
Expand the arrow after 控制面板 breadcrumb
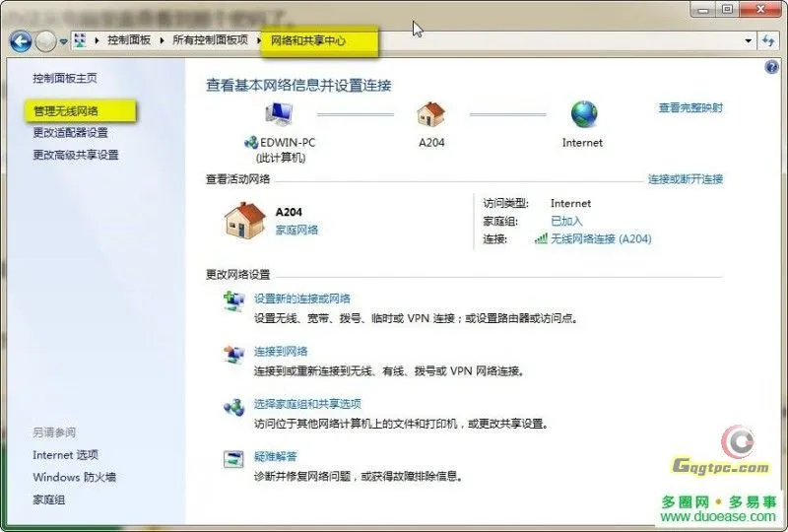coord(162,40)
